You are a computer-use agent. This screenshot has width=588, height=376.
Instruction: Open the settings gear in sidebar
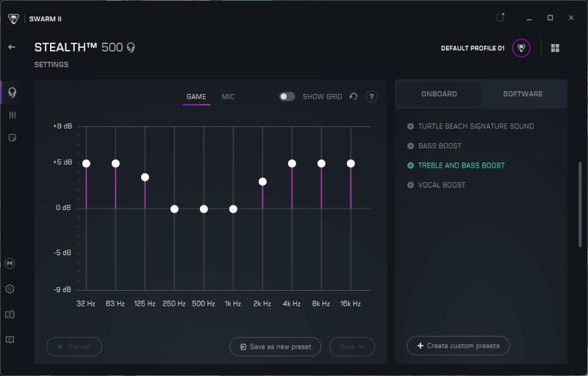point(10,289)
